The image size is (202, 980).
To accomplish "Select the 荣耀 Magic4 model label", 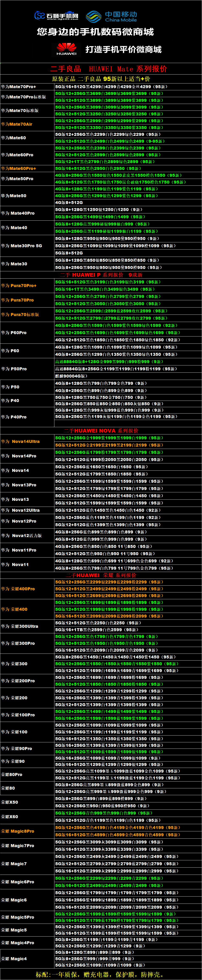I will tap(14, 959).
